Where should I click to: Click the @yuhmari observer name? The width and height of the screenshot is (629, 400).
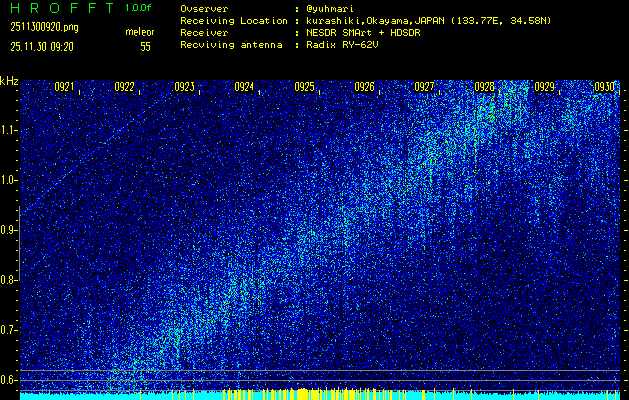pos(332,8)
